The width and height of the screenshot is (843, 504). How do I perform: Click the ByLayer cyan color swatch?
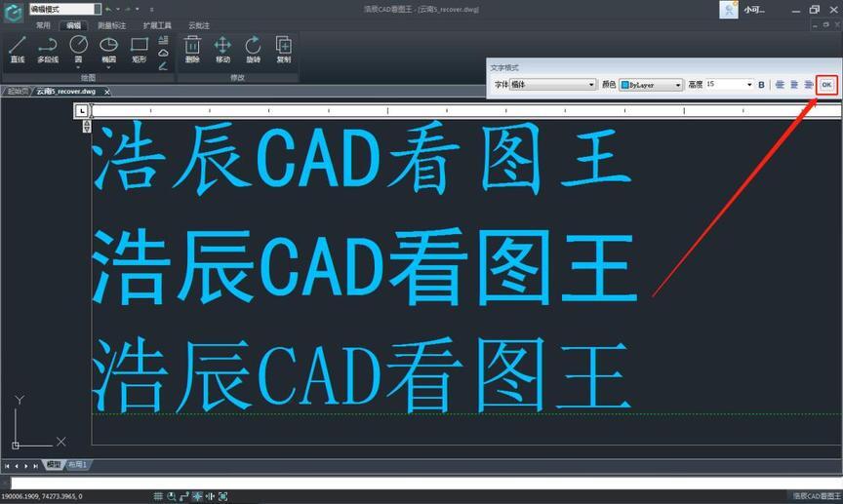(x=624, y=85)
